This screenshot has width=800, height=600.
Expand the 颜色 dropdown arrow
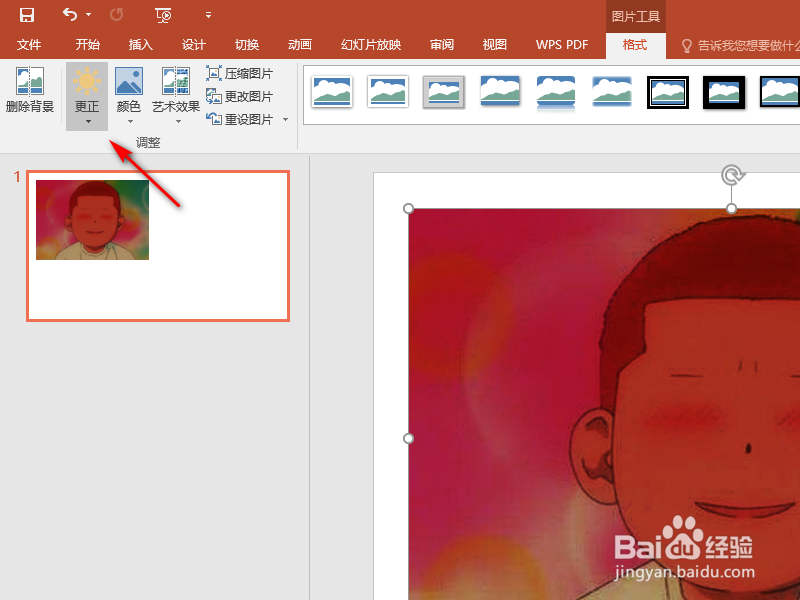(x=130, y=121)
